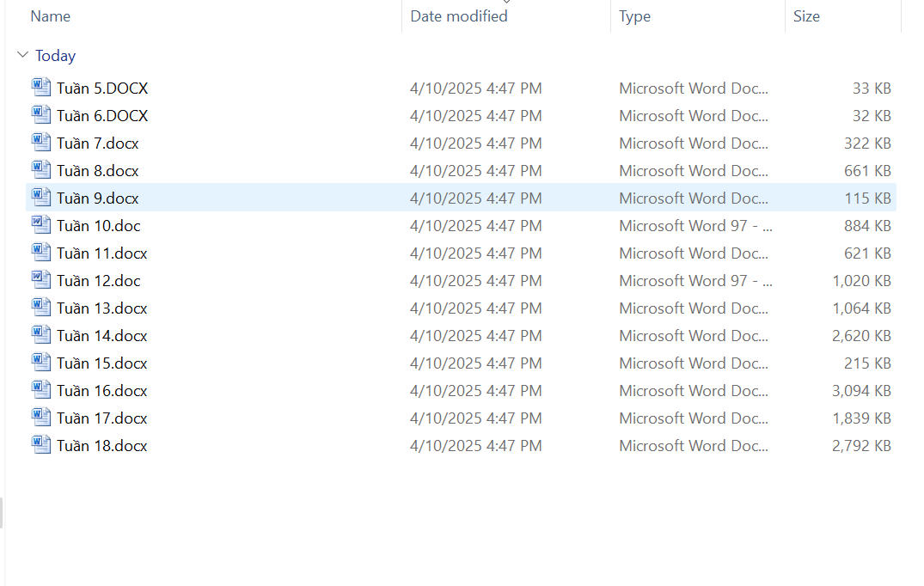Click the file icon of Tuần 9.docx

pos(41,198)
